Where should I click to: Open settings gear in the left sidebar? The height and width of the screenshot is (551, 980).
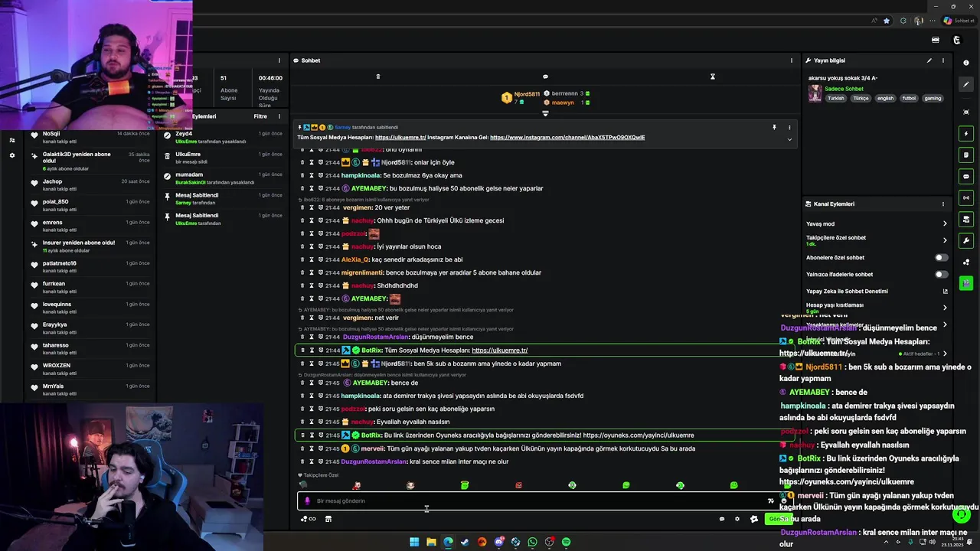(x=11, y=155)
